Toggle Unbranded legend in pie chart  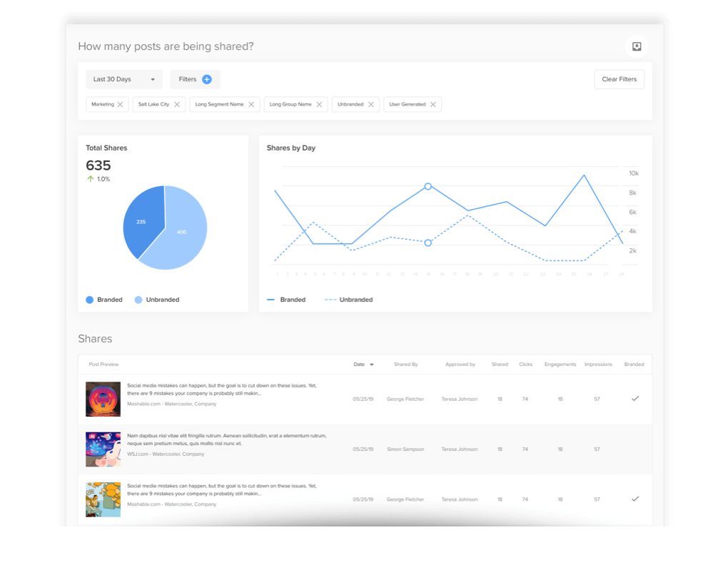(156, 300)
